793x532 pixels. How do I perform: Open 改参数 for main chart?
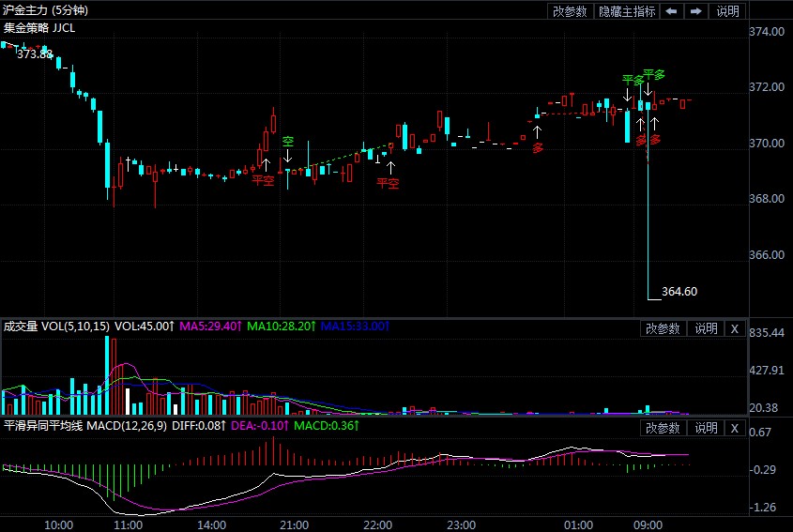click(570, 11)
